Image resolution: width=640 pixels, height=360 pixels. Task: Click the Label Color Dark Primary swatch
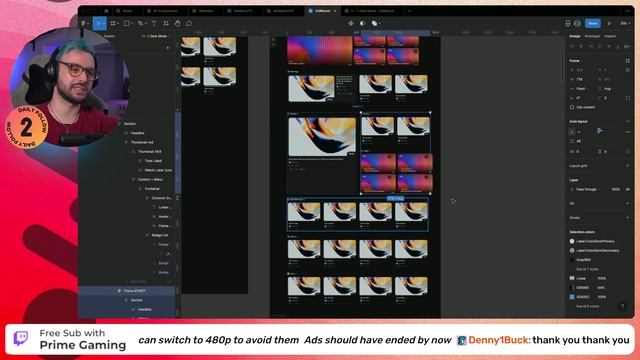coord(572,241)
